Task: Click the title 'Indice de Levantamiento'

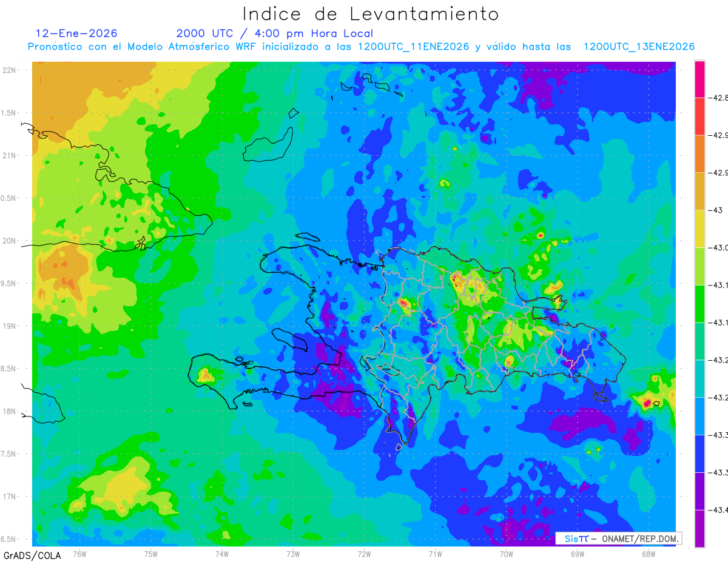Action: coord(371,13)
